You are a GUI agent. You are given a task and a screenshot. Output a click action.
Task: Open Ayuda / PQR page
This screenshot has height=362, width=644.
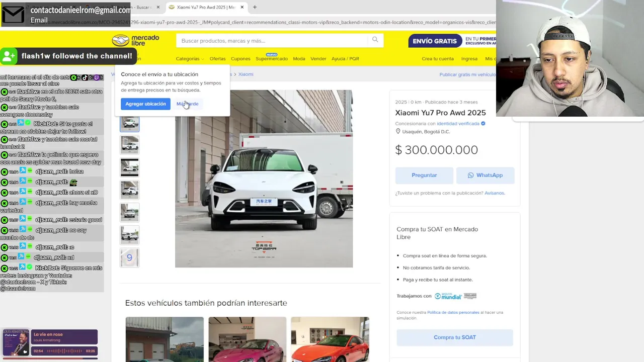point(345,59)
